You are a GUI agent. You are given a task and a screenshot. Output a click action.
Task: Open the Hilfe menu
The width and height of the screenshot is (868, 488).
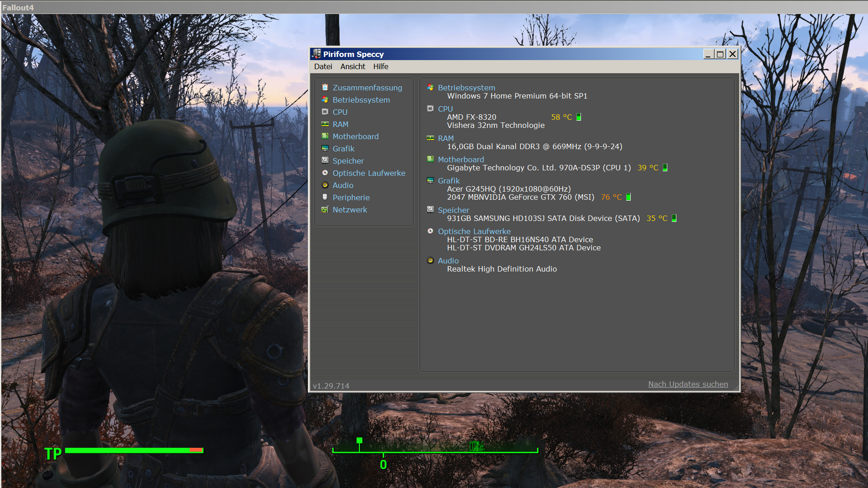381,66
